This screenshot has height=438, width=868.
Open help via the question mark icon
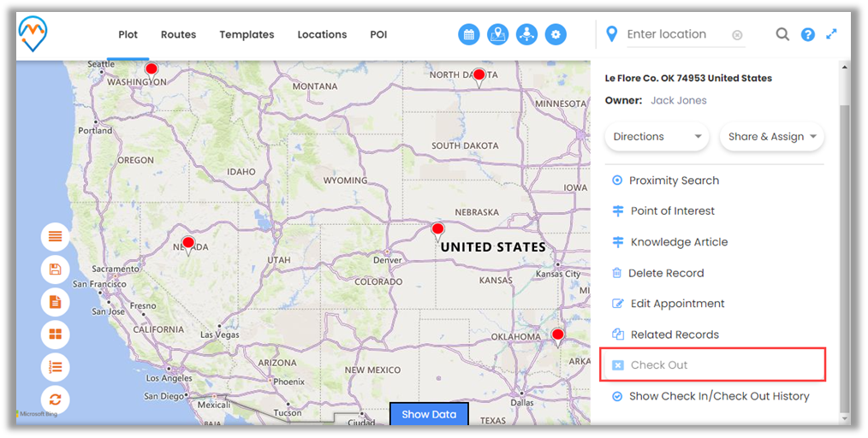807,34
